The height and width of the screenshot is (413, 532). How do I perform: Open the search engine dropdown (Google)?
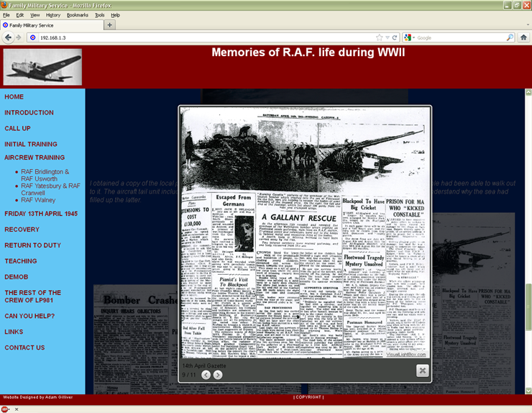pos(411,37)
